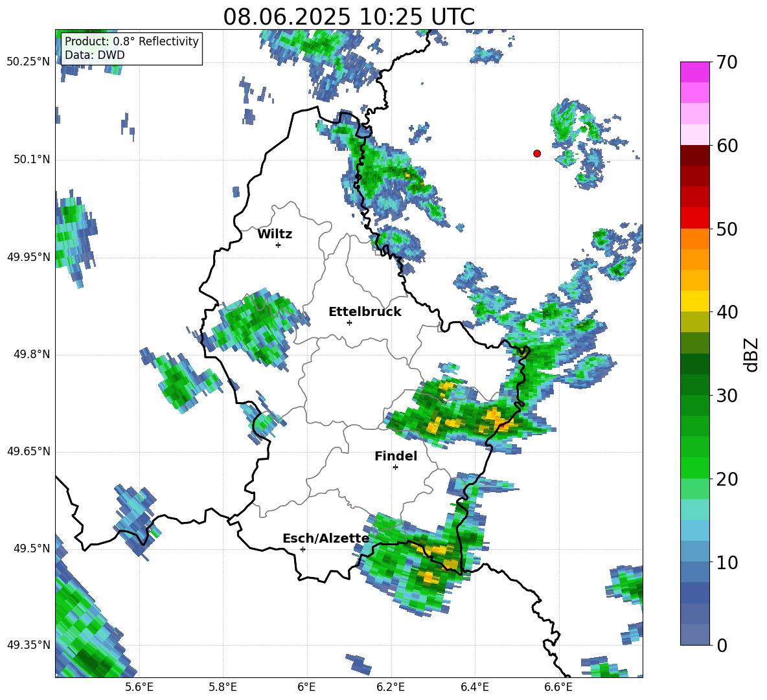Click the 'Findel' city label
The width and height of the screenshot is (767, 700).
(396, 456)
